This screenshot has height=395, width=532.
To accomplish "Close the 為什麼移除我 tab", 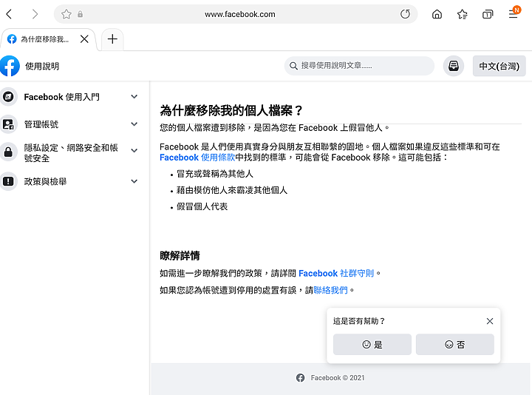I will (x=84, y=39).
